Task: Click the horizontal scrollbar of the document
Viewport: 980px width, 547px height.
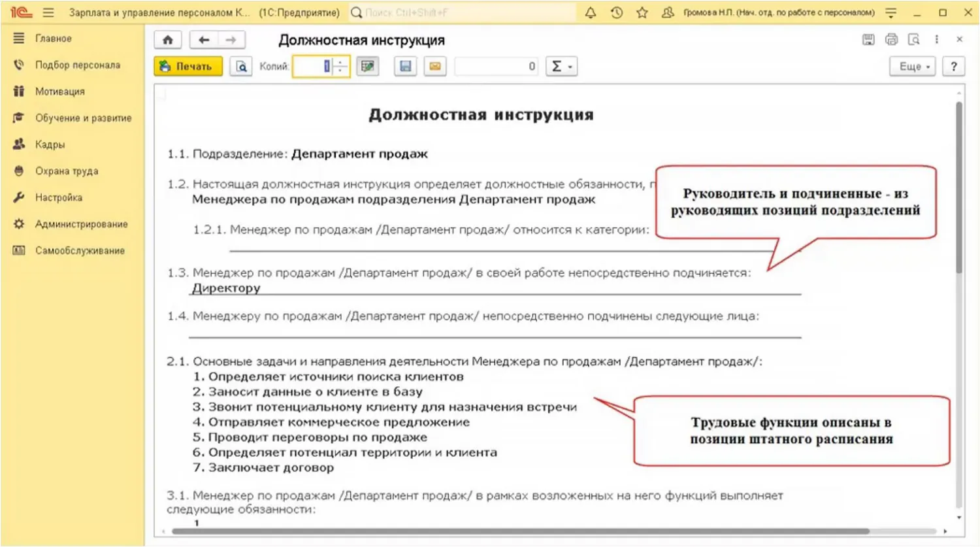Action: point(520,531)
